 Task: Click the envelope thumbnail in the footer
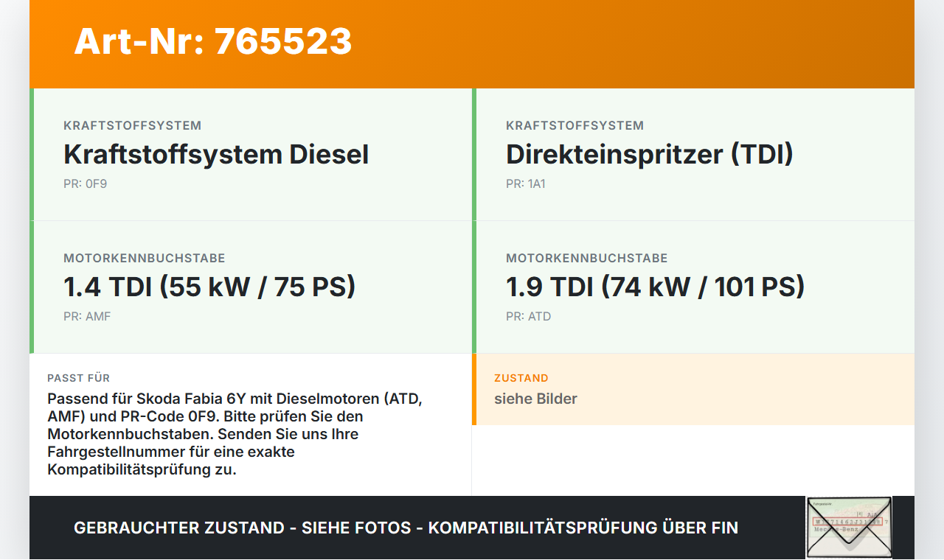coord(849,528)
